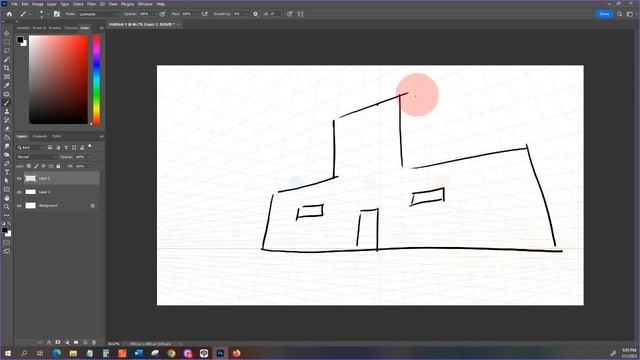
Task: Pick a color in the color field
Action: pos(58,80)
